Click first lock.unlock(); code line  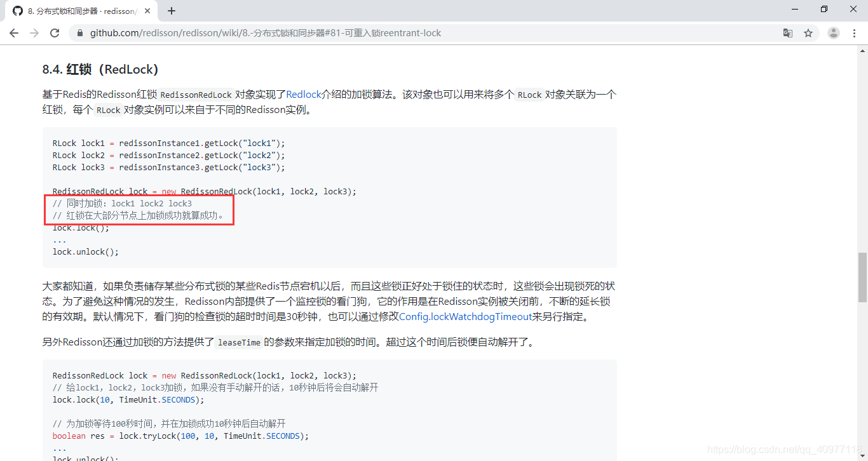pyautogui.click(x=86, y=251)
